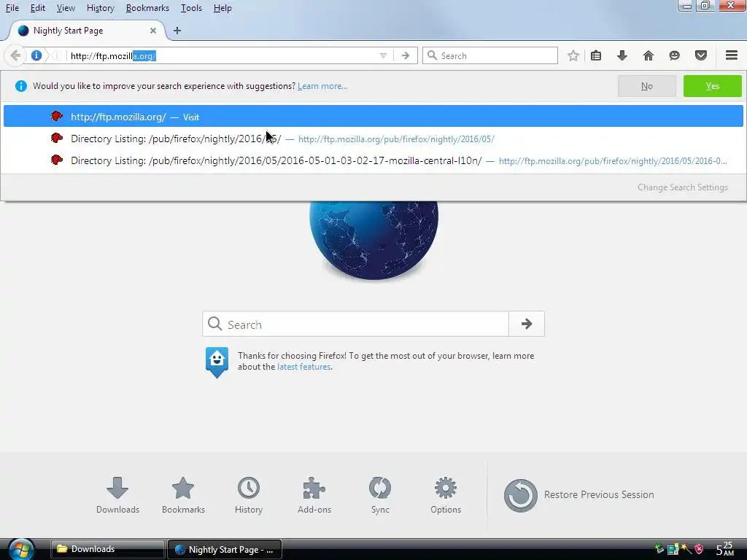Click the network tray icon
Screen dimensions: 747x560
(673, 549)
